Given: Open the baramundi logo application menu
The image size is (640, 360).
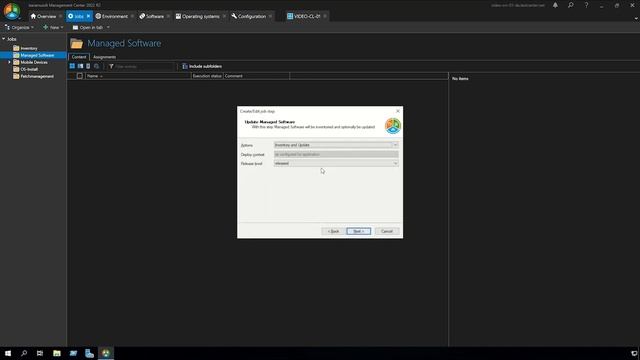Looking at the screenshot, I should [12, 11].
